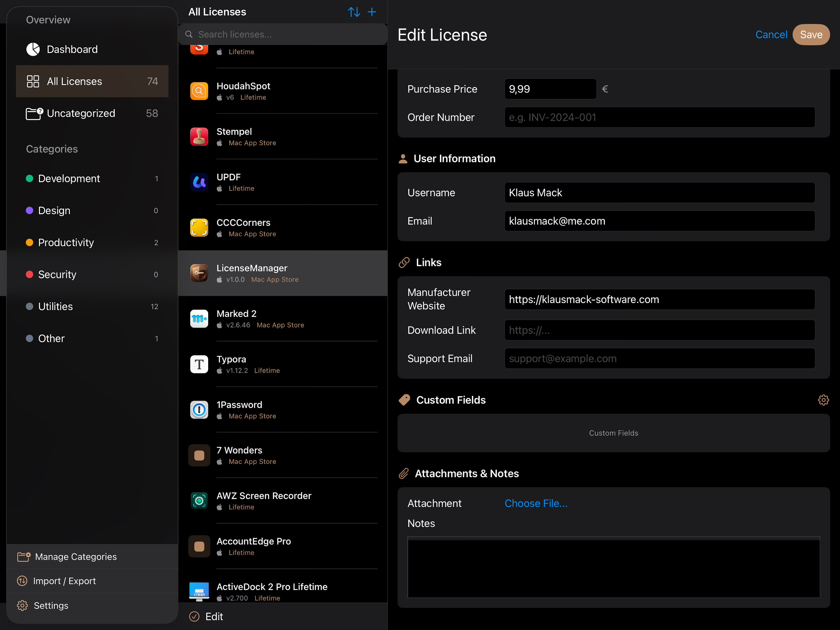Open Settings from the sidebar
Image resolution: width=840 pixels, height=630 pixels.
pos(92,605)
